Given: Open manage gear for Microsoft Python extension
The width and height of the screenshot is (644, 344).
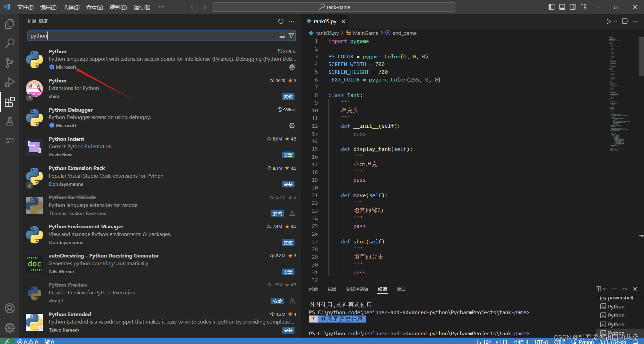Looking at the screenshot, I should coord(292,67).
